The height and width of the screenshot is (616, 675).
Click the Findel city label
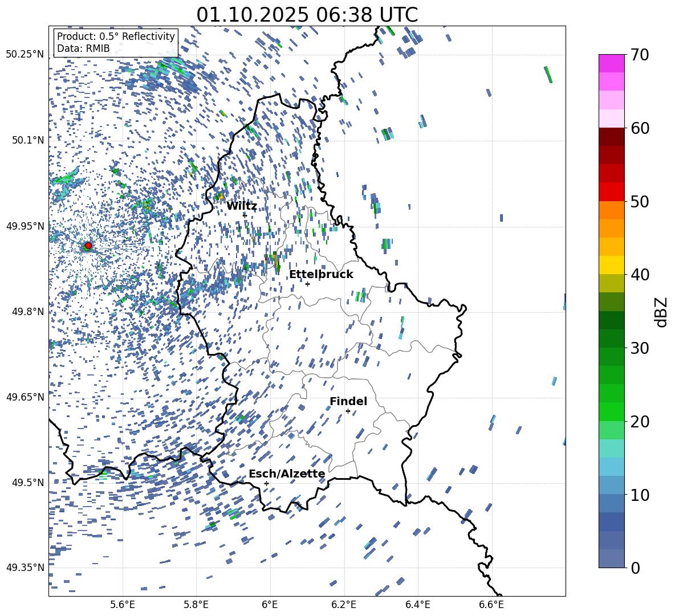(x=348, y=401)
